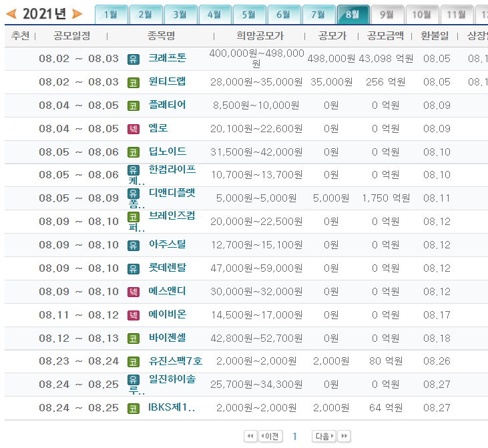The height and width of the screenshot is (448, 488).
Task: Click the 1,750 억원 amount cell
Action: pyautogui.click(x=386, y=198)
